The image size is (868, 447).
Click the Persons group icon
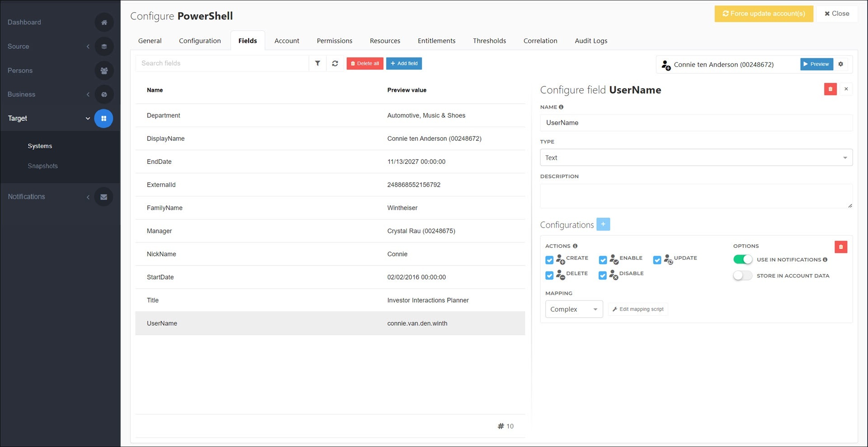point(104,71)
